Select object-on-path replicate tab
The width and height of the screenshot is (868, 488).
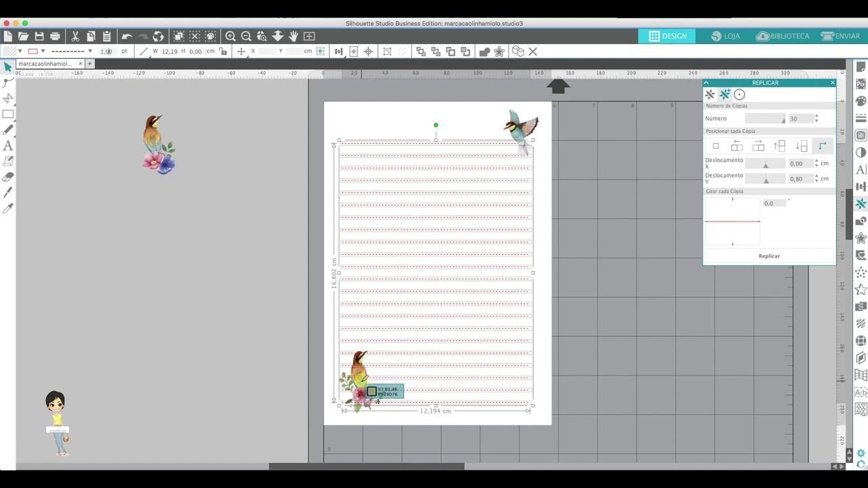[739, 95]
